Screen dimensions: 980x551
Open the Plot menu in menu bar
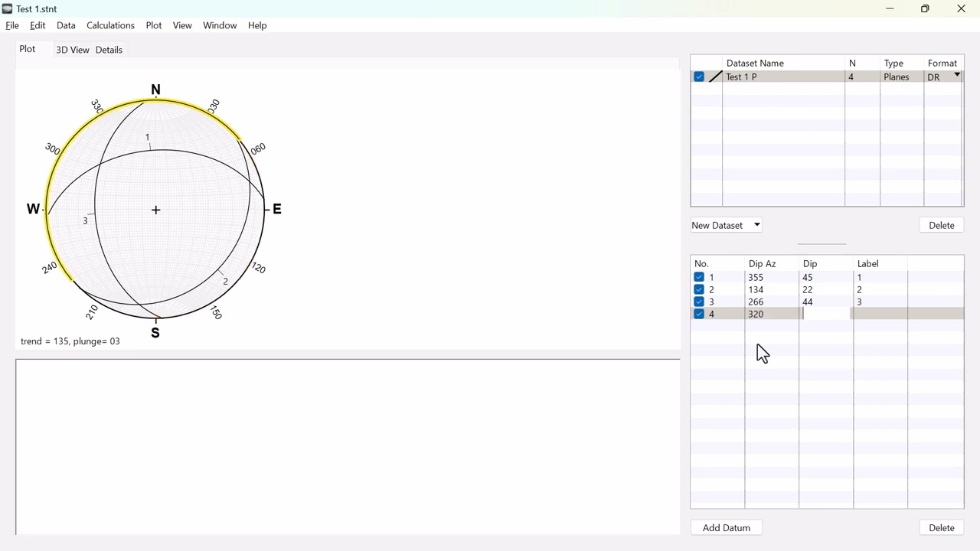[x=154, y=25]
